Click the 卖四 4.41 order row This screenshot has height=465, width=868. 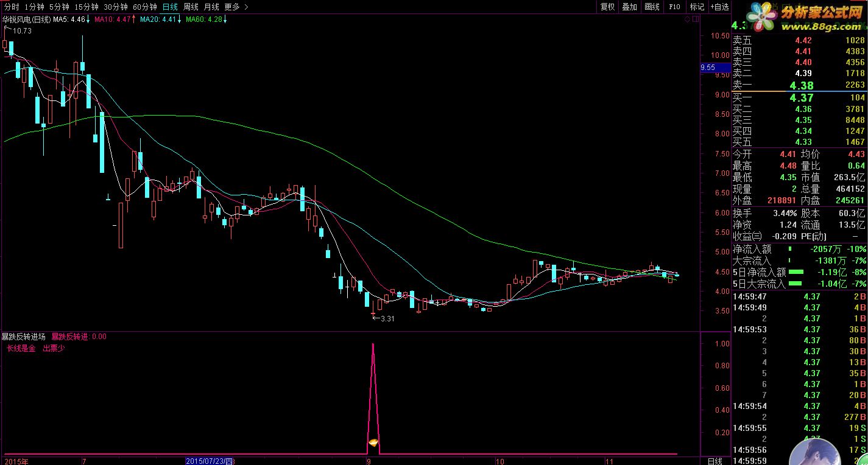pyautogui.click(x=799, y=51)
